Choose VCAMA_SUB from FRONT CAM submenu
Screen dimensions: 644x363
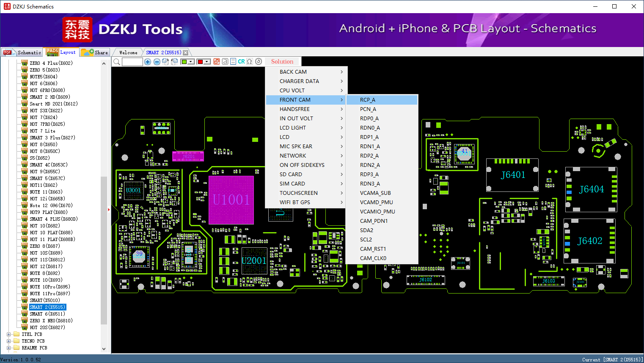[382, 193]
